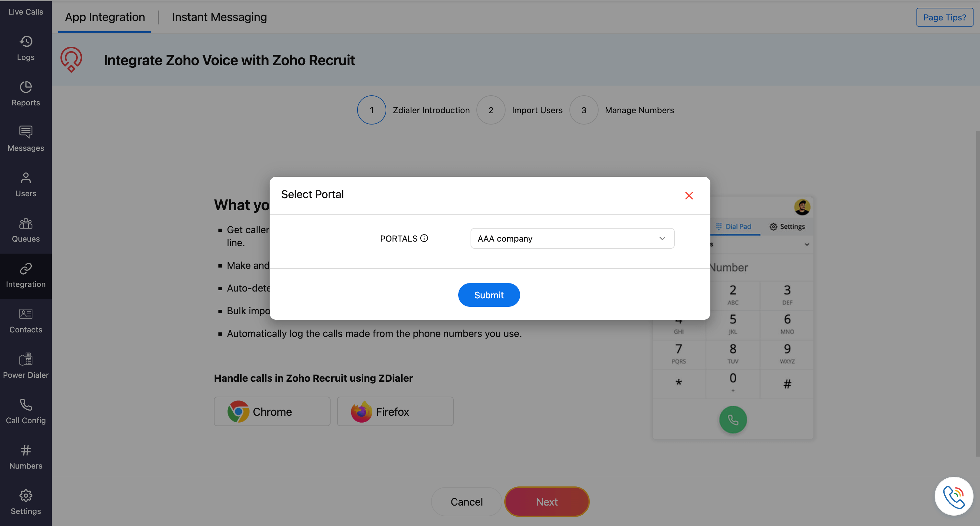The width and height of the screenshot is (980, 526).
Task: Expand the AAA company portals dropdown
Action: [572, 238]
